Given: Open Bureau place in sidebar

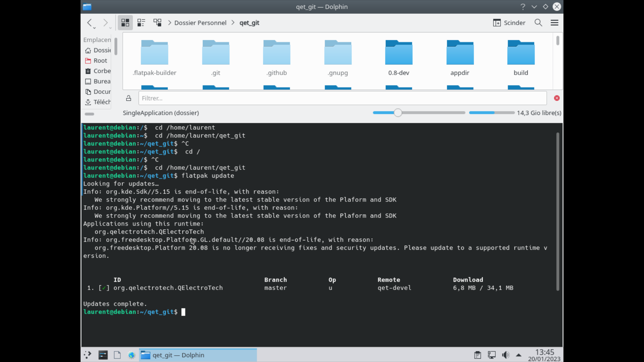Looking at the screenshot, I should (x=98, y=81).
